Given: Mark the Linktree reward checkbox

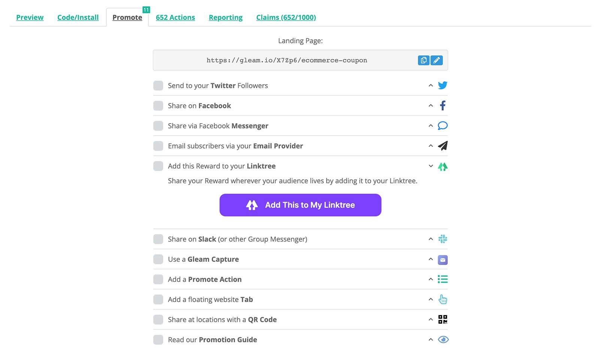Looking at the screenshot, I should 158,166.
